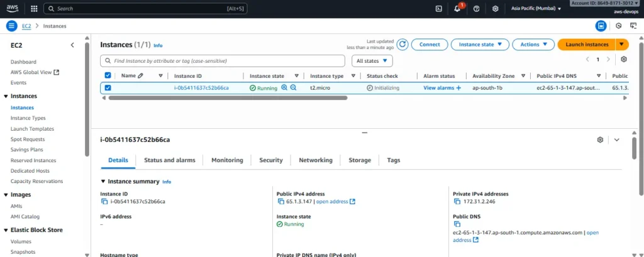The height and width of the screenshot is (257, 644).
Task: Click the zoom-in filter icon next to Running
Action: coord(284,87)
